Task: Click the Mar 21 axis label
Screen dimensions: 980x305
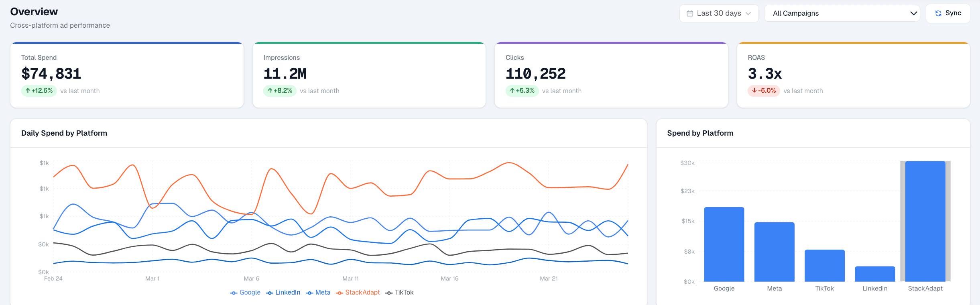Action: pos(549,279)
